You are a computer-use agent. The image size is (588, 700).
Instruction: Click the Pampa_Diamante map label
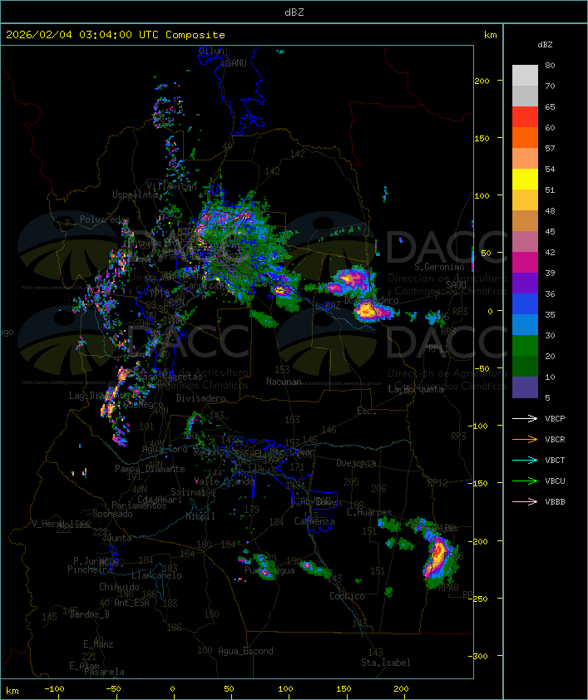click(150, 469)
